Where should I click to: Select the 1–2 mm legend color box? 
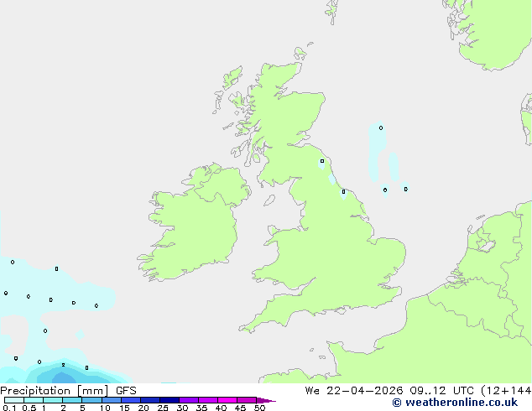(x=53, y=400)
